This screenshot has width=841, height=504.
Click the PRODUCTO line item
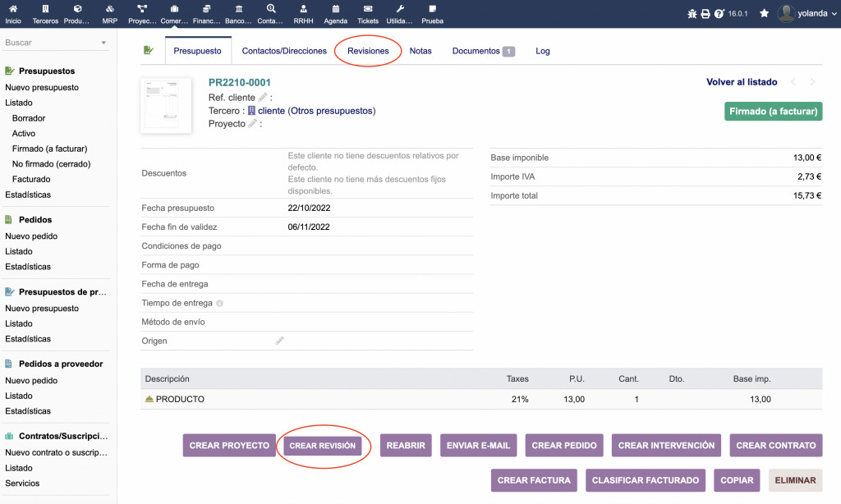(180, 399)
